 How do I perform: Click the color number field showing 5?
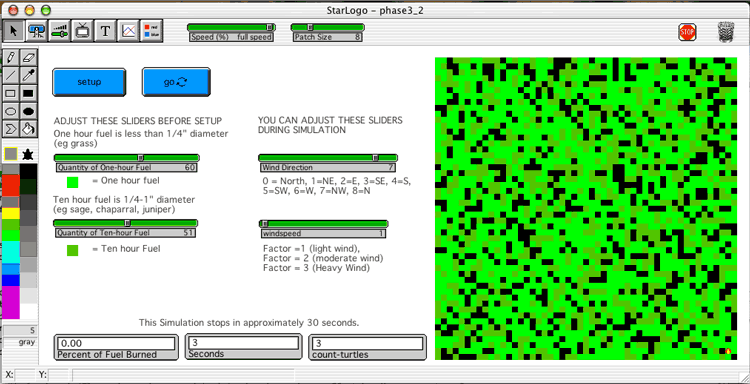pyautogui.click(x=20, y=330)
